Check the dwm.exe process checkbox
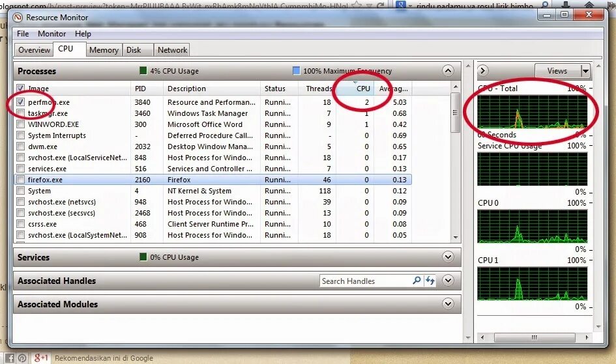 tap(20, 147)
